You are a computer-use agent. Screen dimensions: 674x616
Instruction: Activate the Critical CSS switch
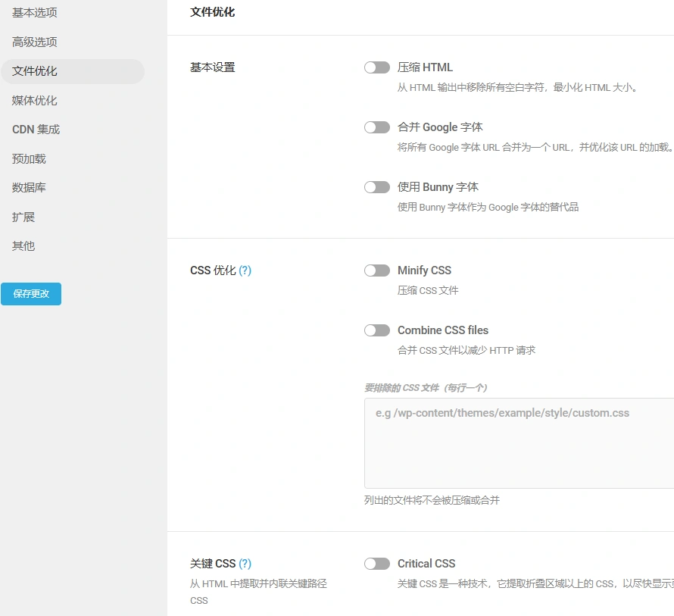pyautogui.click(x=376, y=563)
